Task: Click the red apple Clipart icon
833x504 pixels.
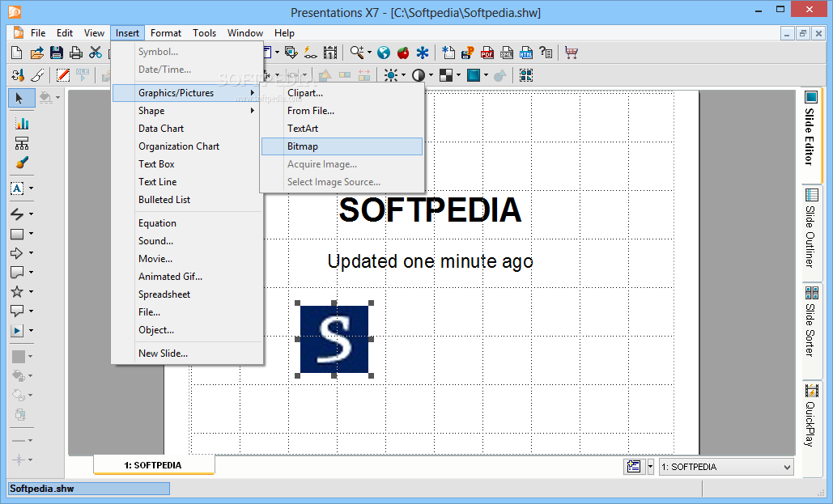Action: [403, 53]
